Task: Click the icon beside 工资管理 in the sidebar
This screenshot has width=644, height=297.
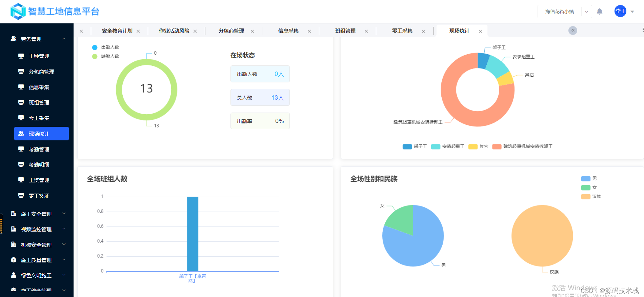Action: 21,180
